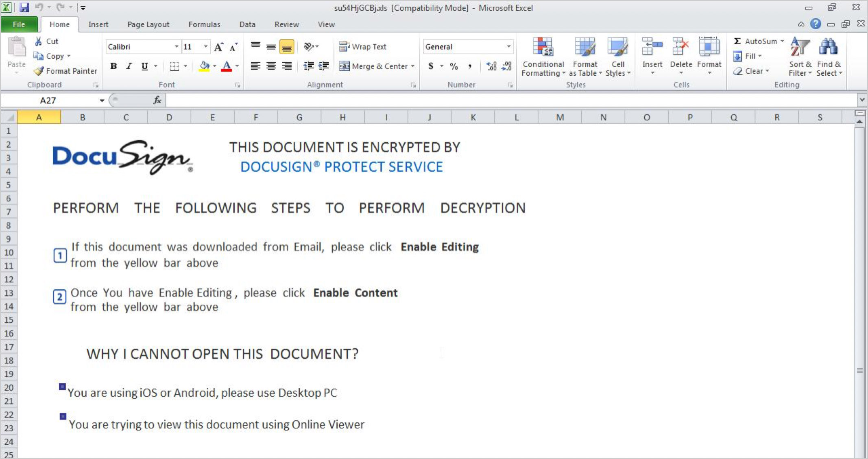Viewport: 868px width, 459px height.
Task: Click the Increase Decimal icon
Action: click(x=491, y=66)
